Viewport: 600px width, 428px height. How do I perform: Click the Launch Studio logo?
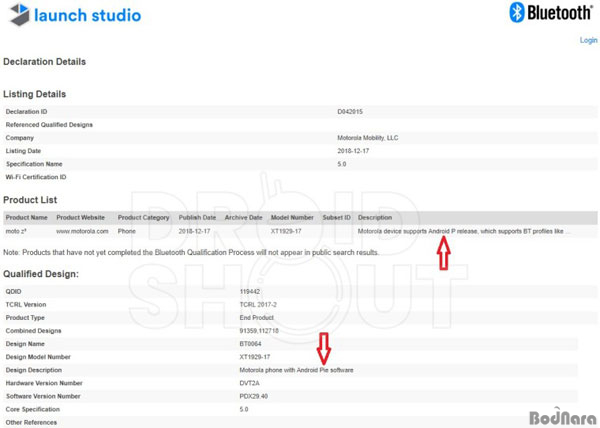[75, 15]
